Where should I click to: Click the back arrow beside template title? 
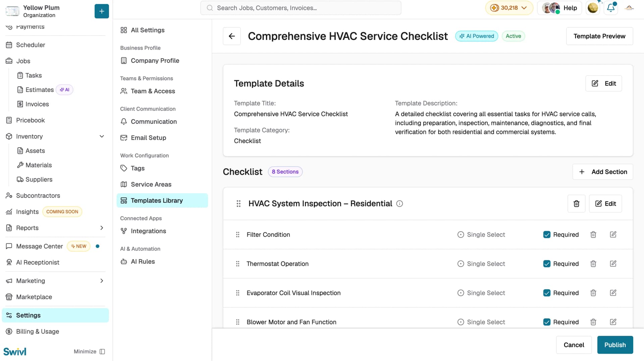click(231, 36)
